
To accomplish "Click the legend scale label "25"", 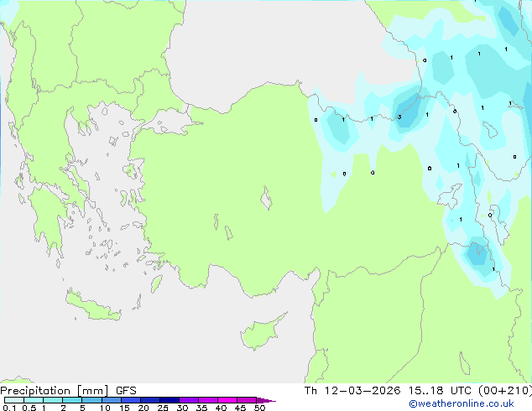I will [x=163, y=408].
